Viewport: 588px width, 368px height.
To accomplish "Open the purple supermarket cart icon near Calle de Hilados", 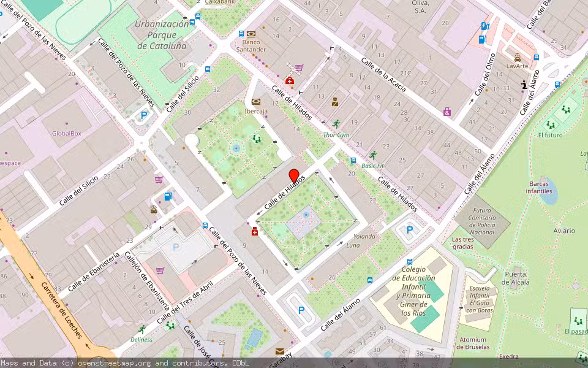I will click(x=300, y=66).
